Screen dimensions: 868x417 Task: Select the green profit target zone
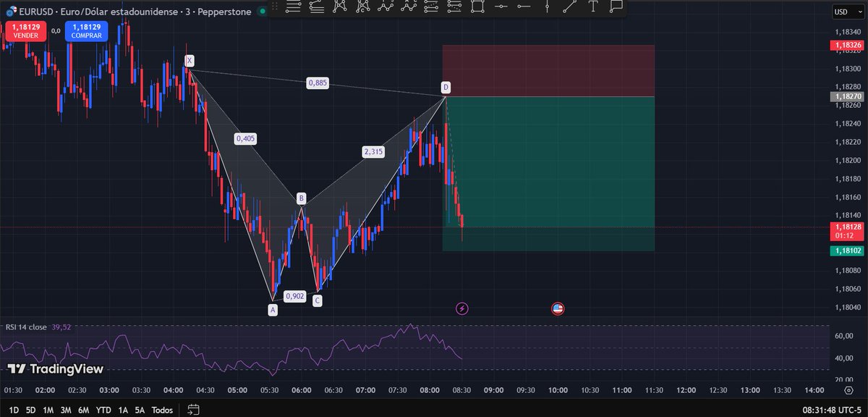tap(548, 174)
